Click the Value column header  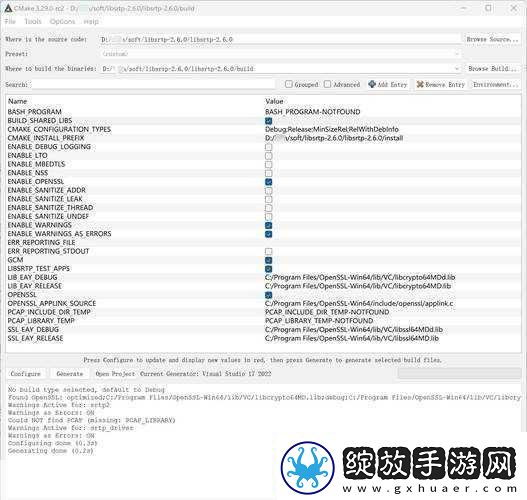(274, 101)
